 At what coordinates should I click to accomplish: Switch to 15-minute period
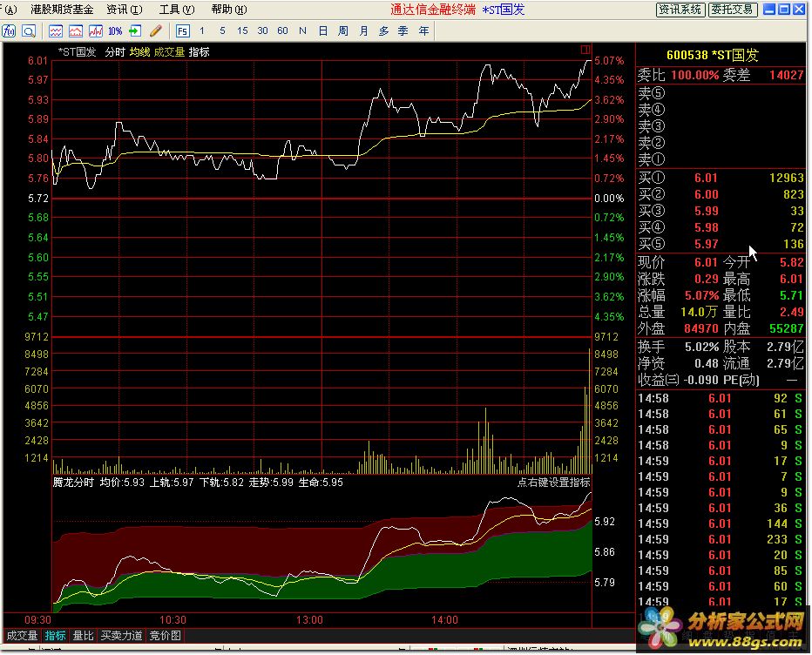[242, 31]
